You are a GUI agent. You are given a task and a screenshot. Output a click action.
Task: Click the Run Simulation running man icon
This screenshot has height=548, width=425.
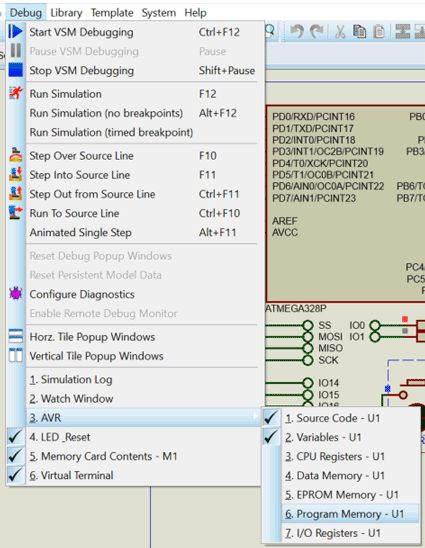pyautogui.click(x=15, y=93)
